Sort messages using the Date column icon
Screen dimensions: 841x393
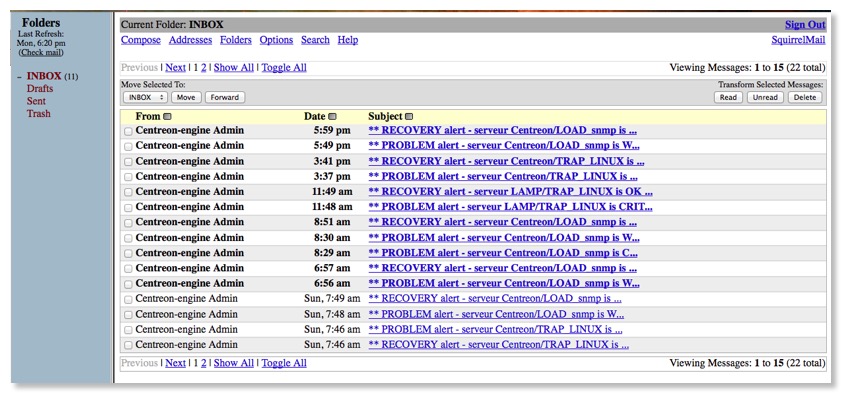pyautogui.click(x=332, y=117)
